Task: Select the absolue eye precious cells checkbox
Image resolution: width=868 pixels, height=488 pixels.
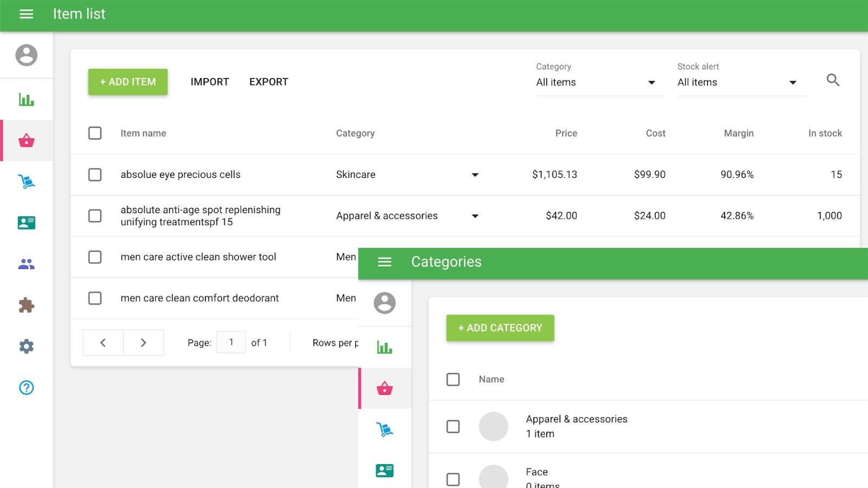Action: [95, 175]
